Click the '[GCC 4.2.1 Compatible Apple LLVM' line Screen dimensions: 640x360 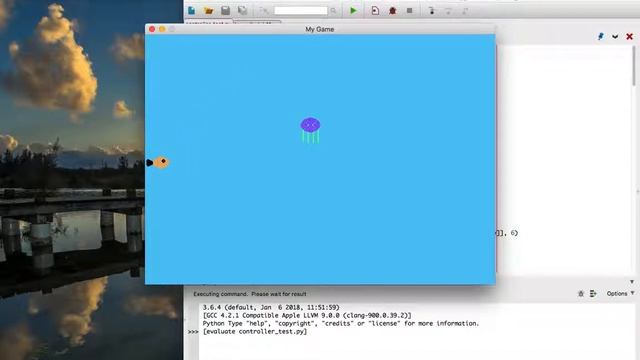307,316
